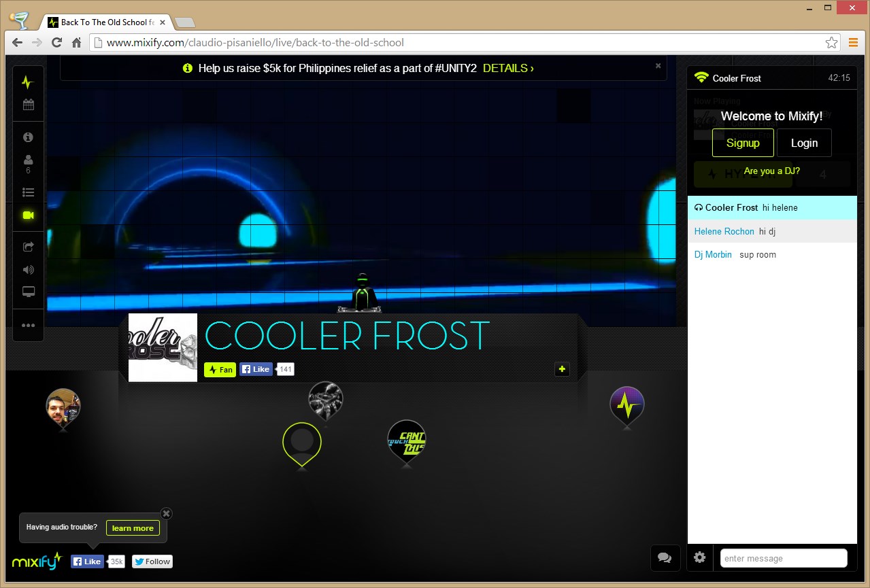Expand DJ info with the green plus button

[x=562, y=369]
